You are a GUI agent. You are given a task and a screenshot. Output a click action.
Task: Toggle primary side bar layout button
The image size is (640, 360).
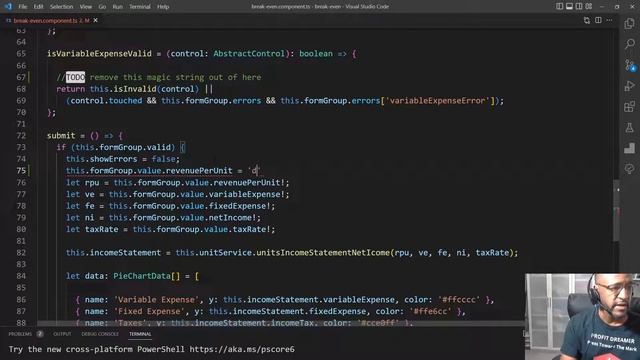[560, 7]
